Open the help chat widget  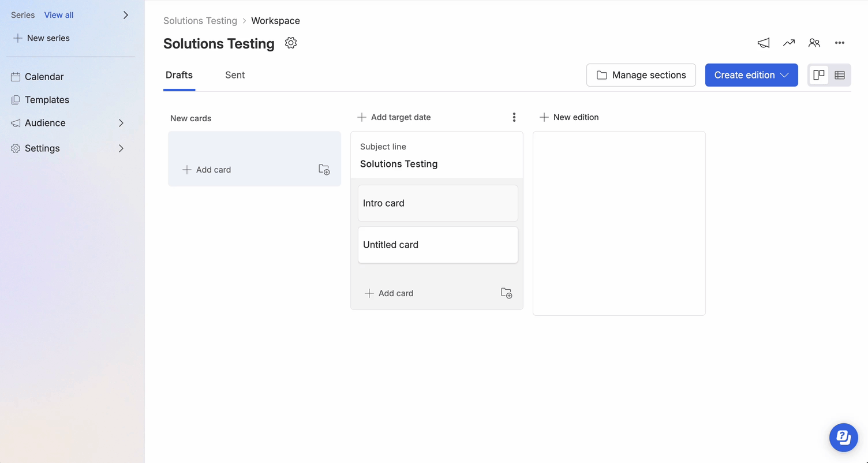(x=844, y=438)
